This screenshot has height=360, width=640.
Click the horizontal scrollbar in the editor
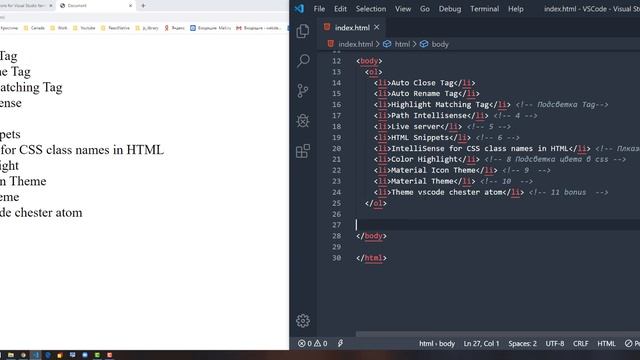pos(498,334)
